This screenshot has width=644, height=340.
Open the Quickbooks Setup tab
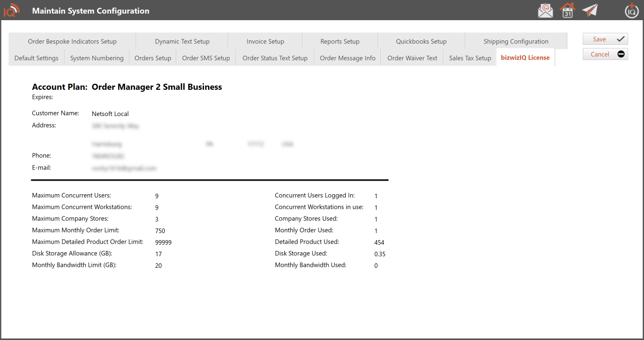tap(421, 41)
